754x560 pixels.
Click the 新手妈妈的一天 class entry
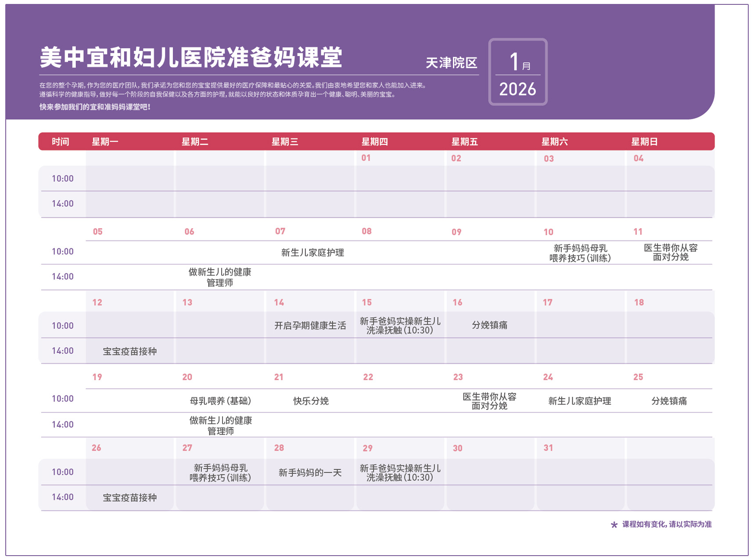click(x=310, y=473)
